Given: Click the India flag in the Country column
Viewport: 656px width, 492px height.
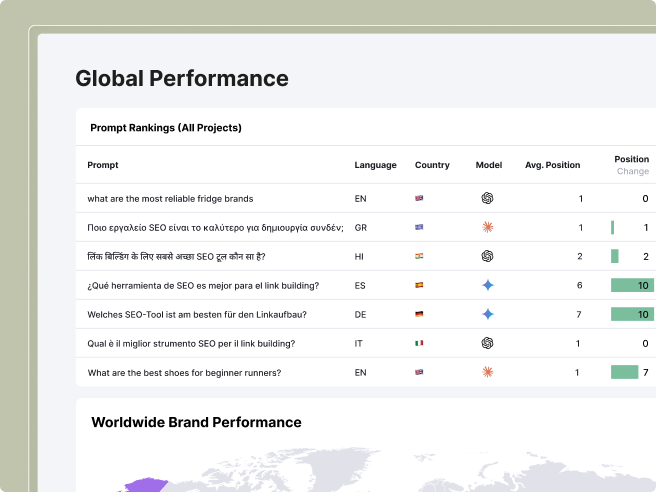Looking at the screenshot, I should click(x=419, y=257).
